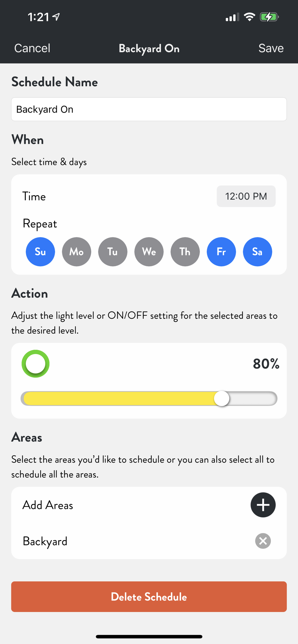This screenshot has height=644, width=298.
Task: Disable Saturday repeat day
Action: (257, 251)
